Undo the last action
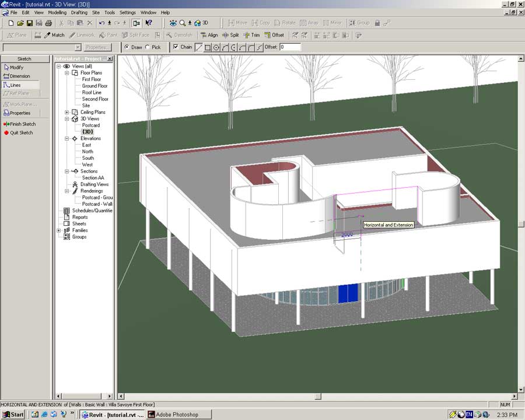 (x=101, y=23)
